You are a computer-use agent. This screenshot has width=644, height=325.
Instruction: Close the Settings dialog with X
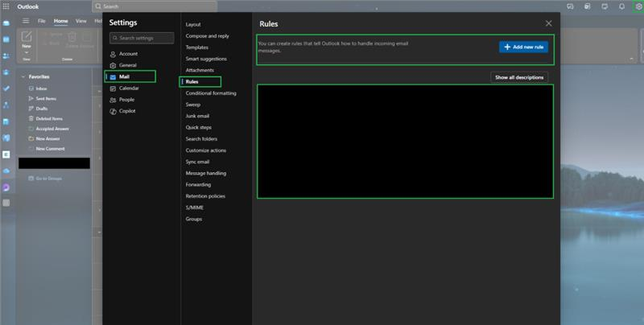[549, 23]
